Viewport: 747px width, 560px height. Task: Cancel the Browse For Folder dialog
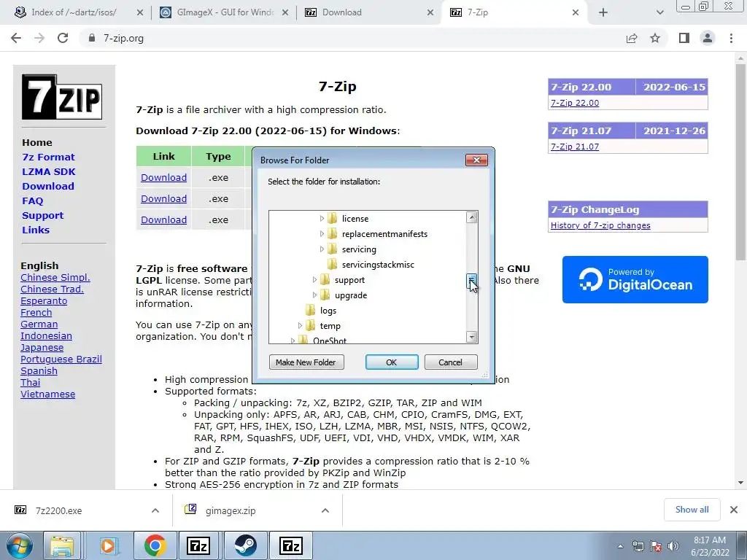[450, 362]
